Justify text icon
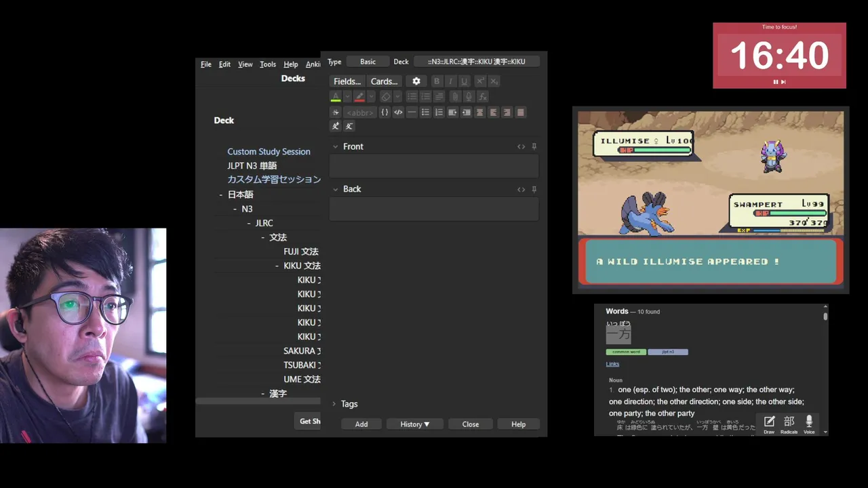 [520, 113]
